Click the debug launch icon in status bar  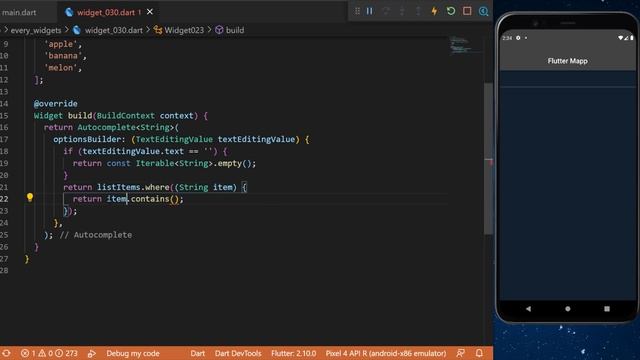91,353
